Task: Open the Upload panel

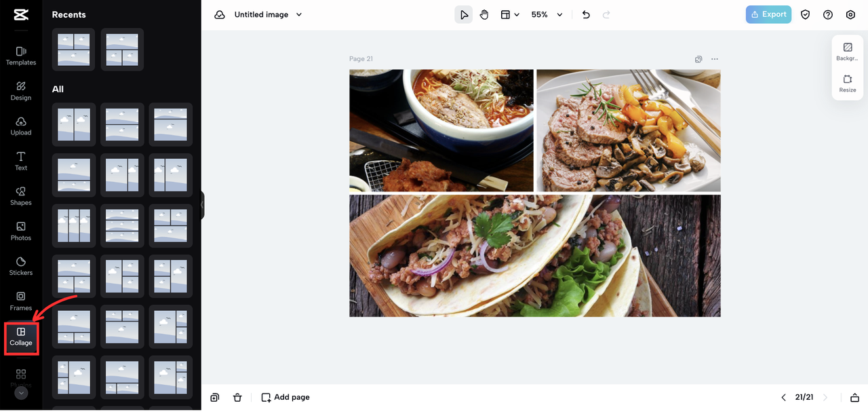Action: tap(21, 126)
